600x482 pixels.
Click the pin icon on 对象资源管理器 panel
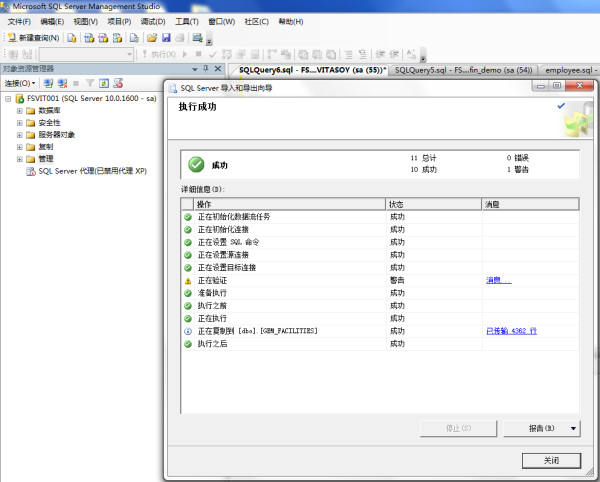pos(206,68)
